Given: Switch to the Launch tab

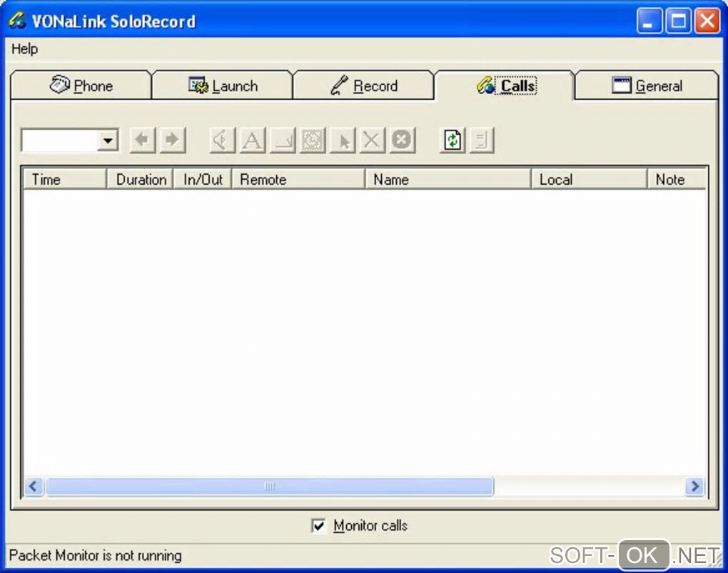Looking at the screenshot, I should tap(223, 86).
